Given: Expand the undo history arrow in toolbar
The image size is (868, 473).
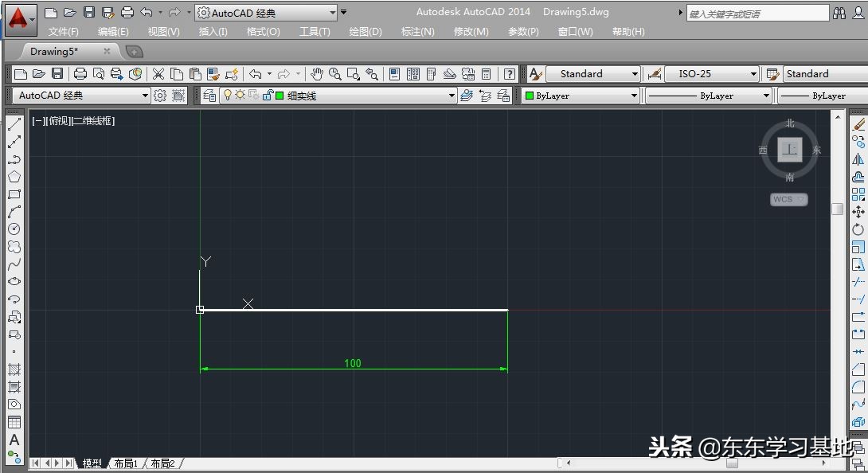Looking at the screenshot, I should pyautogui.click(x=270, y=74).
